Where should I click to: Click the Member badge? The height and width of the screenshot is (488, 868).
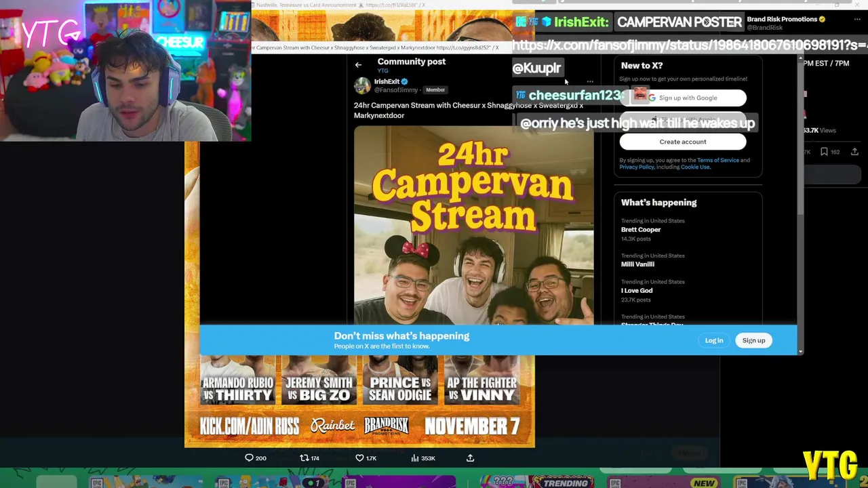pyautogui.click(x=435, y=90)
